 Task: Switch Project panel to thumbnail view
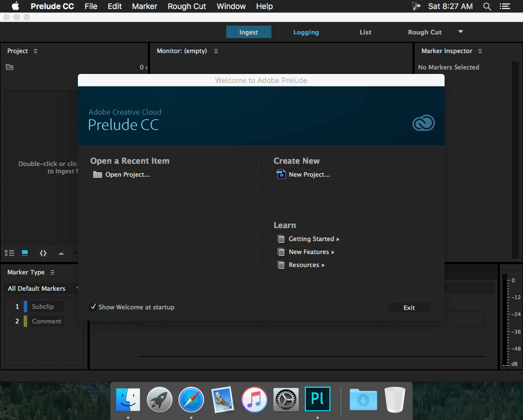pyautogui.click(x=25, y=253)
